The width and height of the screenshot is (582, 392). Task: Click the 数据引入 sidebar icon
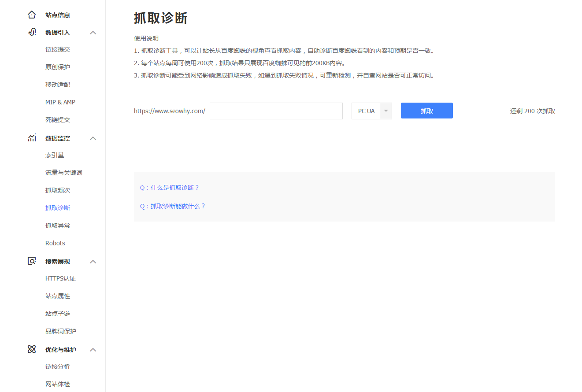point(31,32)
